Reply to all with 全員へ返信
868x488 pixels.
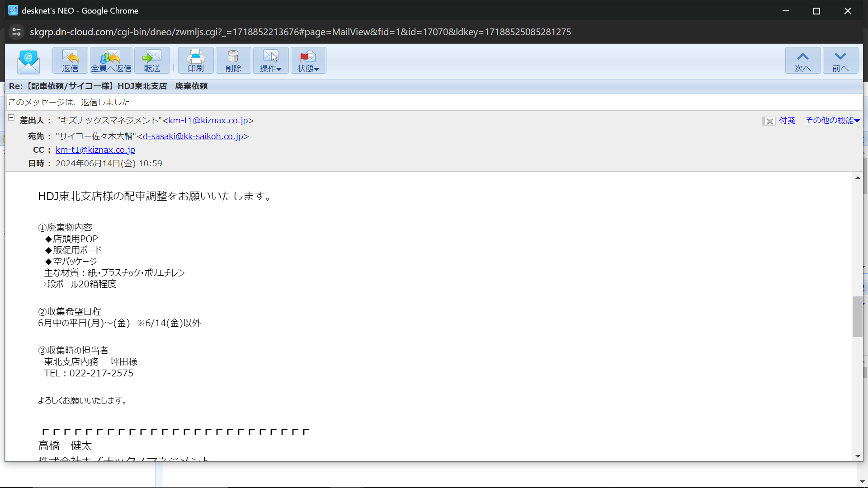[x=111, y=61]
